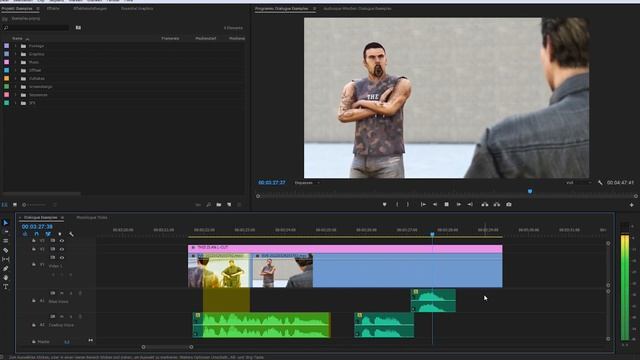
Task: Export frame with camera icon
Action: pyautogui.click(x=509, y=204)
